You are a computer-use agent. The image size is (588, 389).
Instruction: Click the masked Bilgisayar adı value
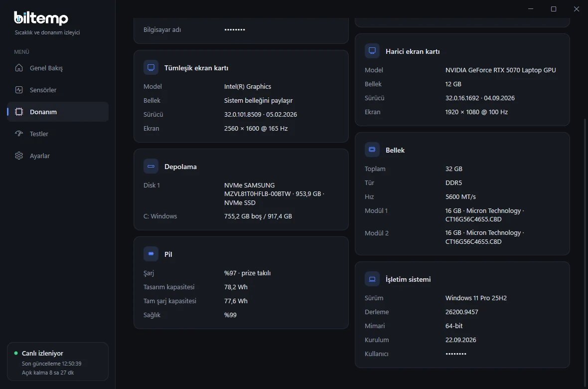235,29
